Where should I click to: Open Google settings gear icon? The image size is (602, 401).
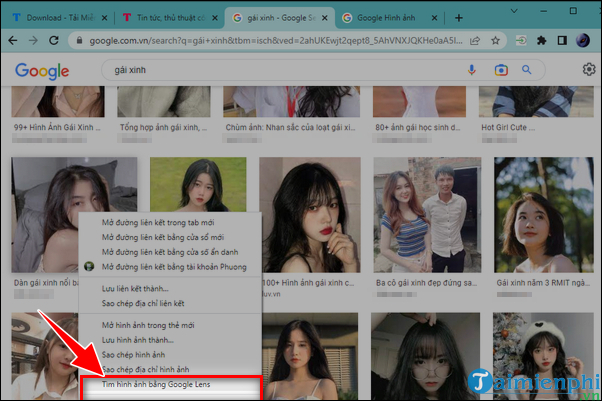pyautogui.click(x=589, y=70)
